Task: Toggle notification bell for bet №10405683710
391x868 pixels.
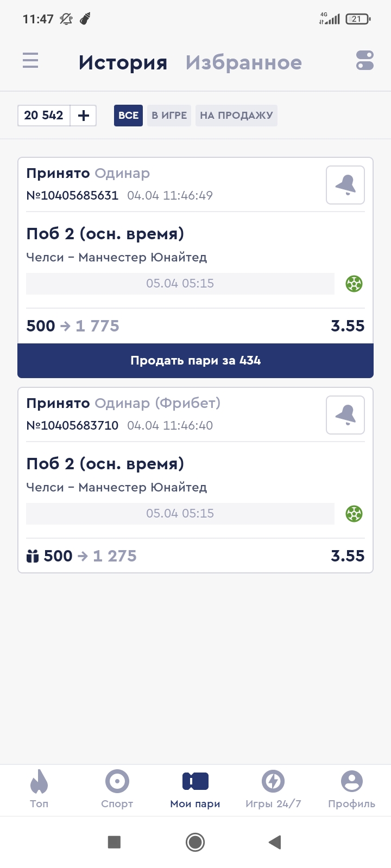Action: coord(345,415)
